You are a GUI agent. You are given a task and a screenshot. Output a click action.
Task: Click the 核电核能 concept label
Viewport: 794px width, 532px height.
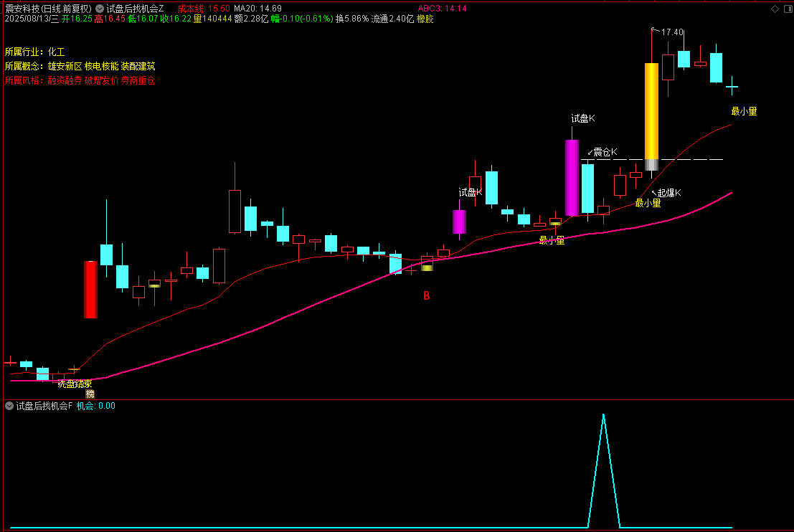(x=101, y=66)
